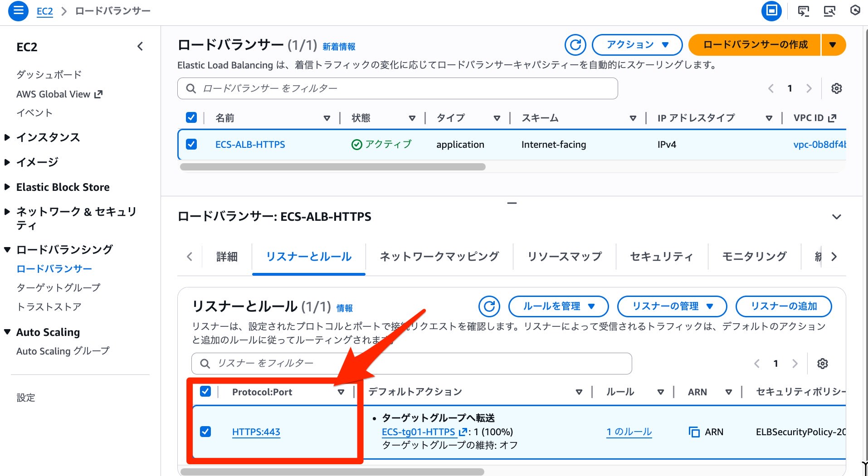Uncheck the ECS-ALB-HTTPS row checkbox

point(191,145)
